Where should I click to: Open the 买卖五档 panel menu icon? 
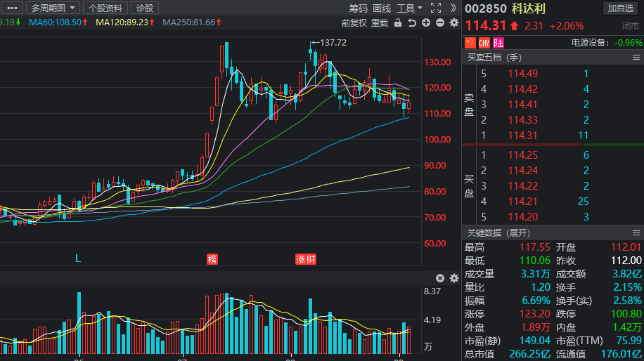pos(636,58)
